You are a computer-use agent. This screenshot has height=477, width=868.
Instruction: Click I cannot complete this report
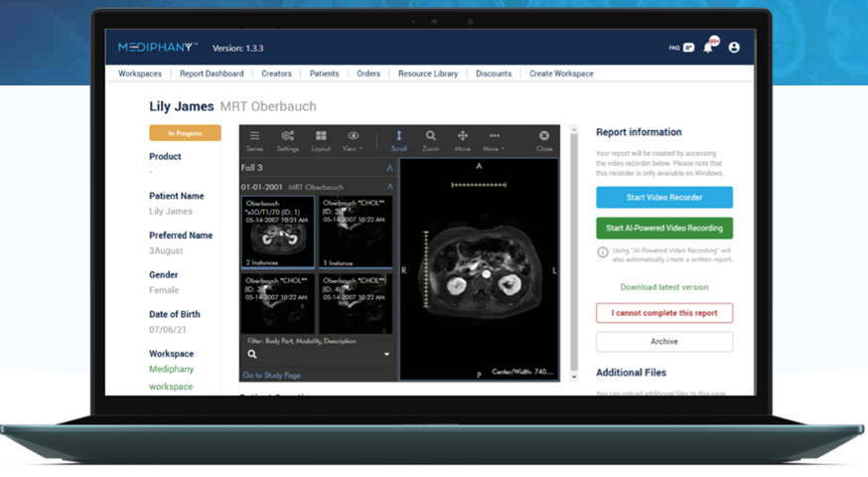point(664,313)
